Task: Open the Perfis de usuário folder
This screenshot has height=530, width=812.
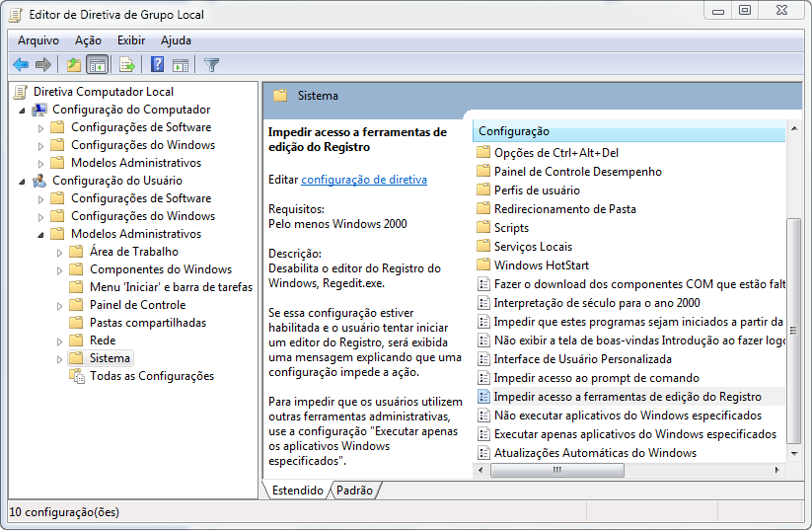Action: [x=537, y=190]
